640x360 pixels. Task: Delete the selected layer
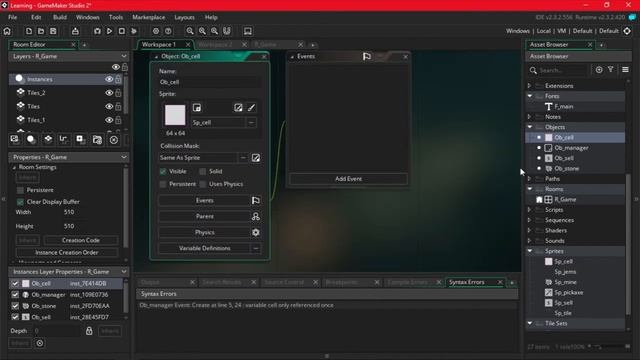[x=114, y=140]
